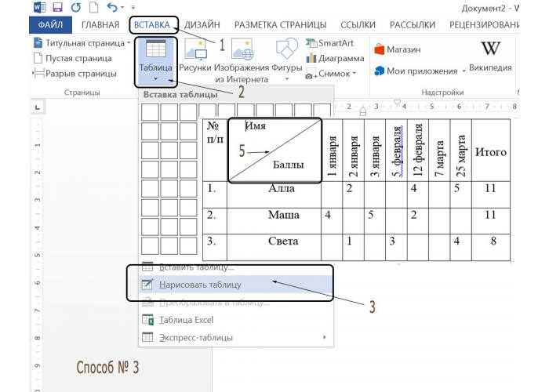Click the Рисунки pictures icon

point(195,49)
